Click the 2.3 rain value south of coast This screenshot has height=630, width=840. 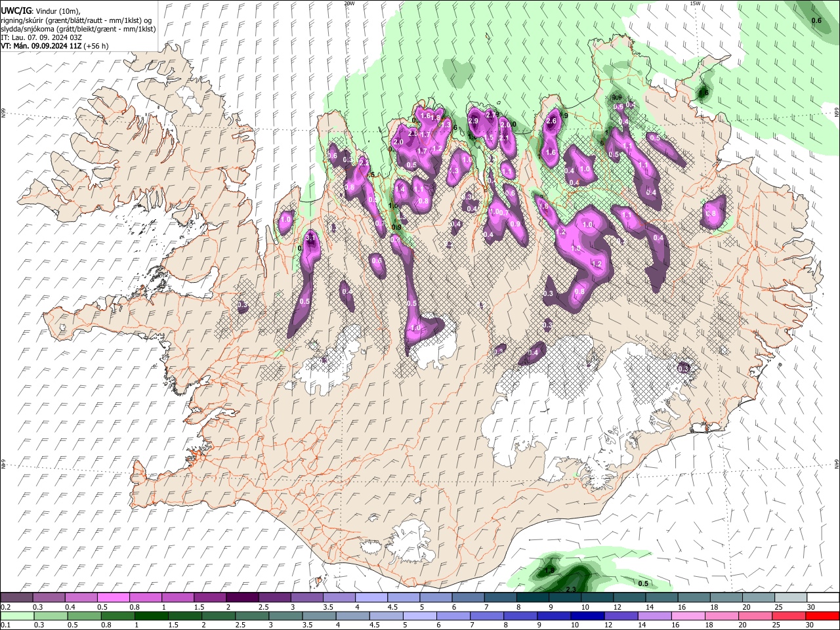[571, 590]
